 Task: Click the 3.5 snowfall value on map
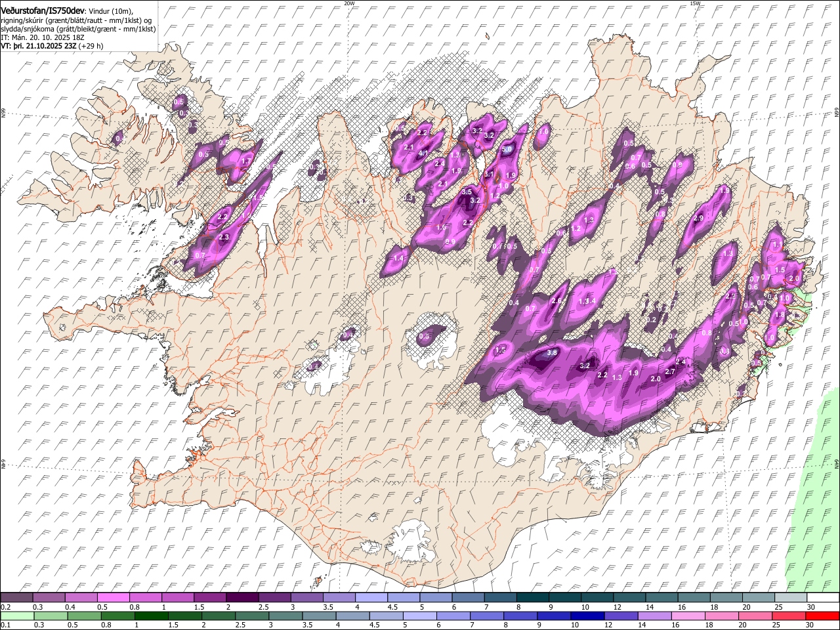pyautogui.click(x=467, y=192)
